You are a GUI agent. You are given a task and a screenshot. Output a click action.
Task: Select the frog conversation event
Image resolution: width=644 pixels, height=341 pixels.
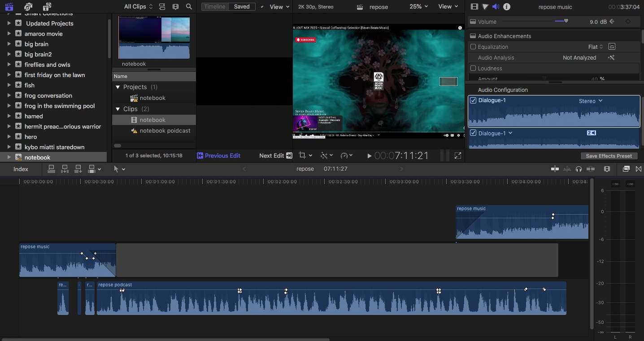pos(48,95)
